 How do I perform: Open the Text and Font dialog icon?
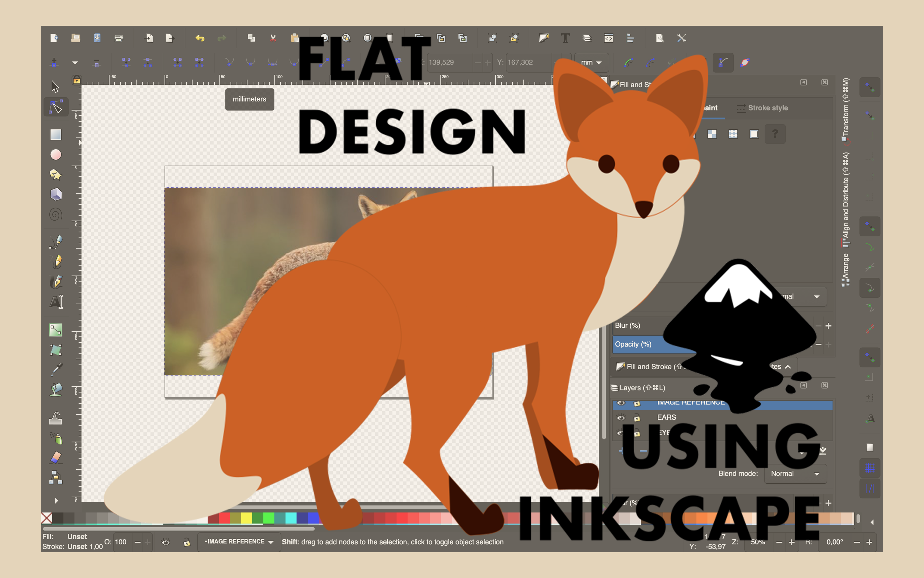point(565,38)
